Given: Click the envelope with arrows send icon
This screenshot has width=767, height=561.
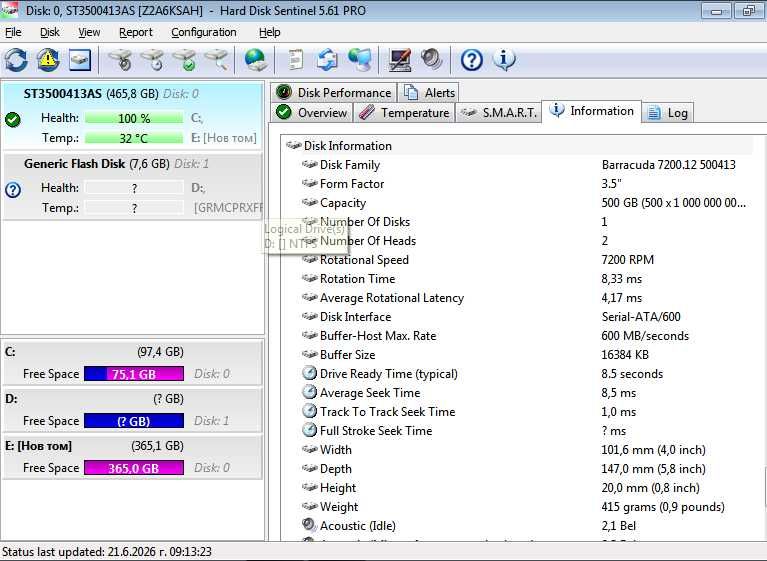Looking at the screenshot, I should [x=327, y=60].
